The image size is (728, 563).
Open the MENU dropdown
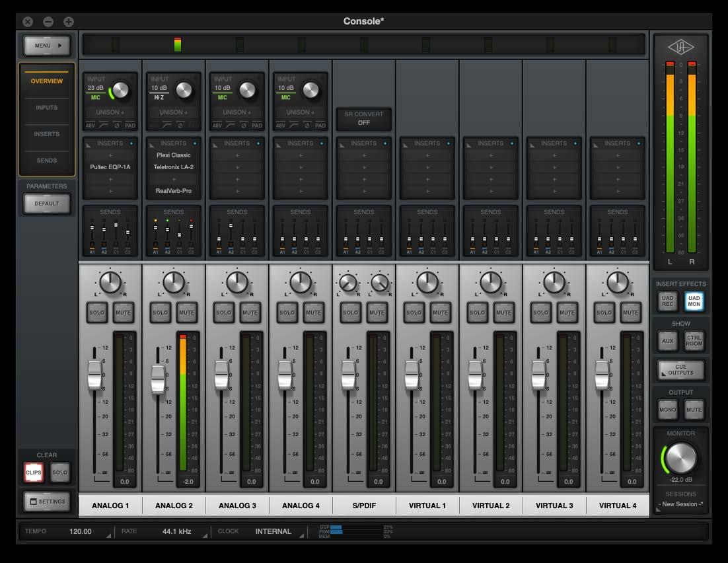click(47, 46)
